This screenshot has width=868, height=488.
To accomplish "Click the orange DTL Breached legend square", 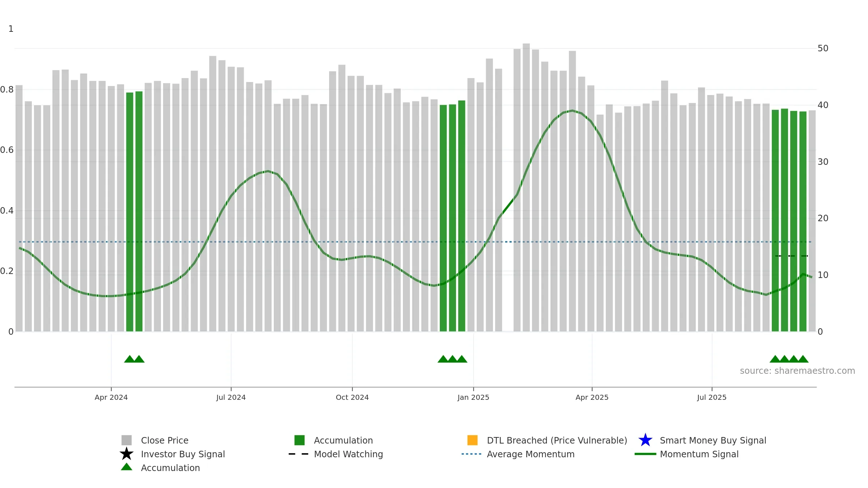I will (472, 440).
